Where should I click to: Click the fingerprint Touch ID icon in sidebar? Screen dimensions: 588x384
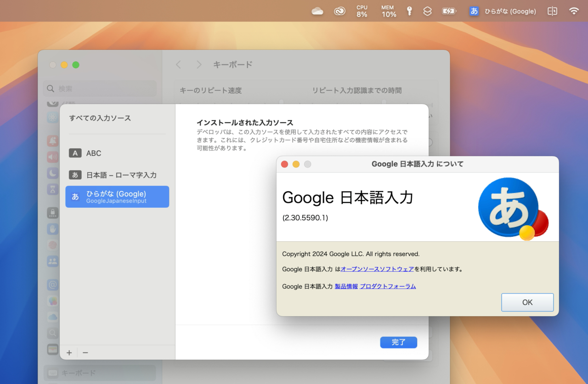[x=53, y=245]
